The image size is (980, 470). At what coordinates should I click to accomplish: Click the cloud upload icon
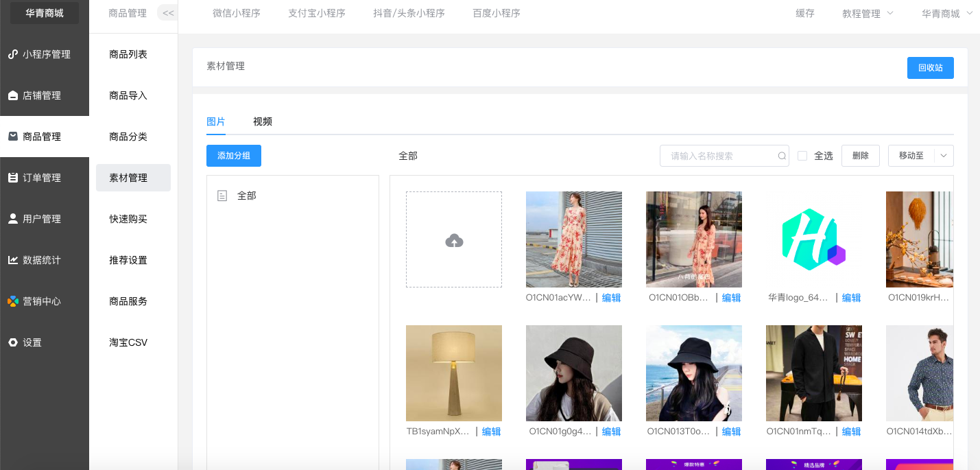click(x=454, y=240)
